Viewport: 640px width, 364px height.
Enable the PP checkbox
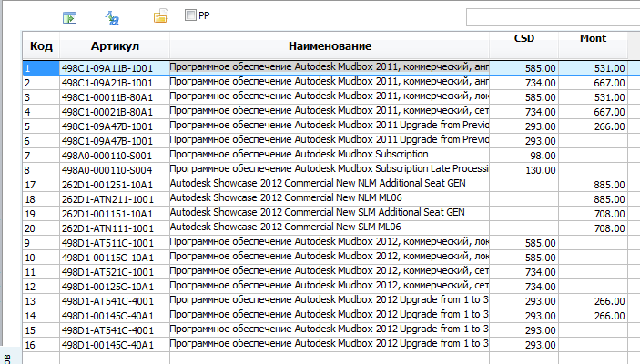pos(190,15)
